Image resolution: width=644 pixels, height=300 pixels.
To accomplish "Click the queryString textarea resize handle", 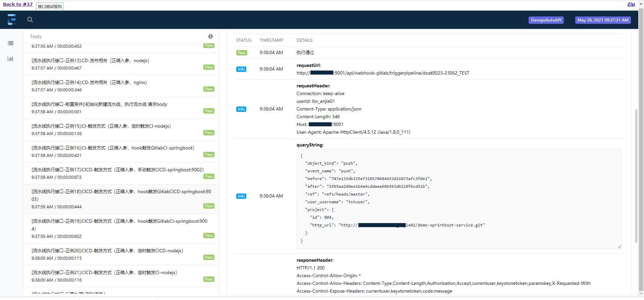I will [x=619, y=247].
